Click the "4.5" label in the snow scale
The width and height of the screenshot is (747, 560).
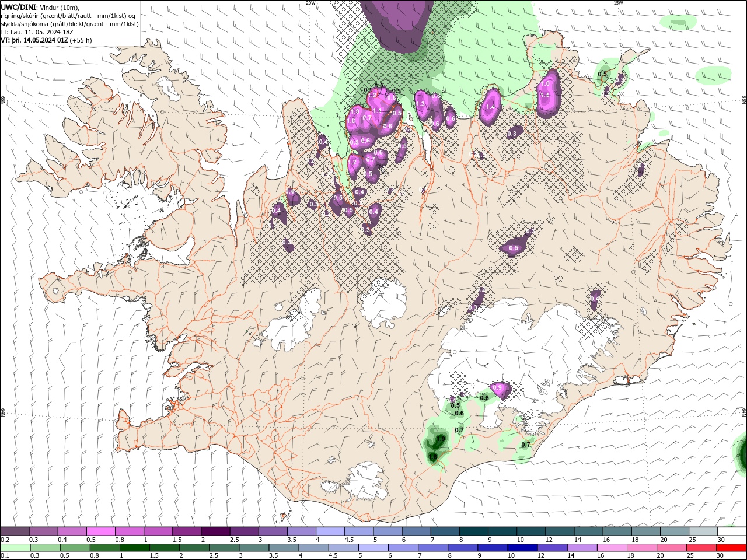pos(349,540)
